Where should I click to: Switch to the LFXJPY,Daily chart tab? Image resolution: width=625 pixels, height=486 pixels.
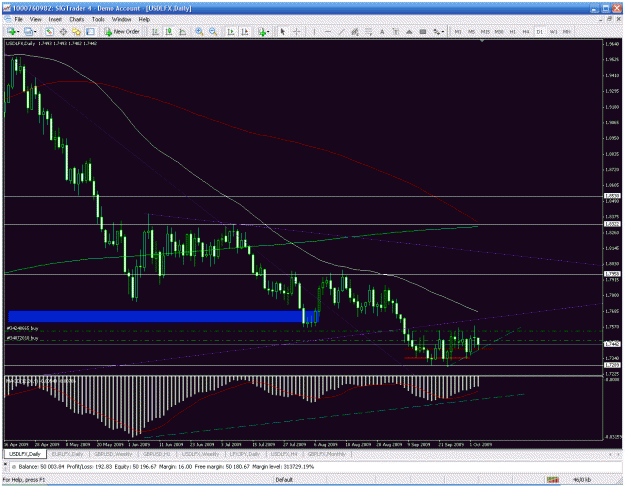[x=245, y=454]
